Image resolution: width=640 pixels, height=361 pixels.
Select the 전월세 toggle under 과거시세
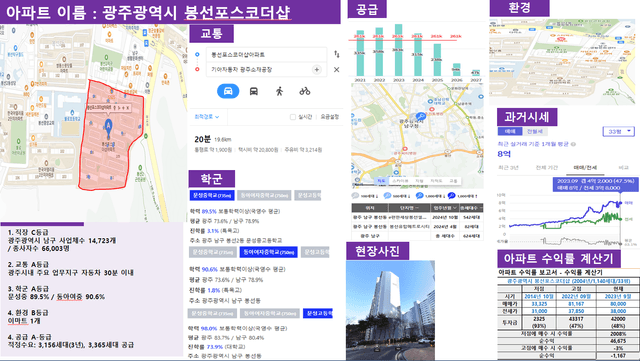[x=535, y=131]
